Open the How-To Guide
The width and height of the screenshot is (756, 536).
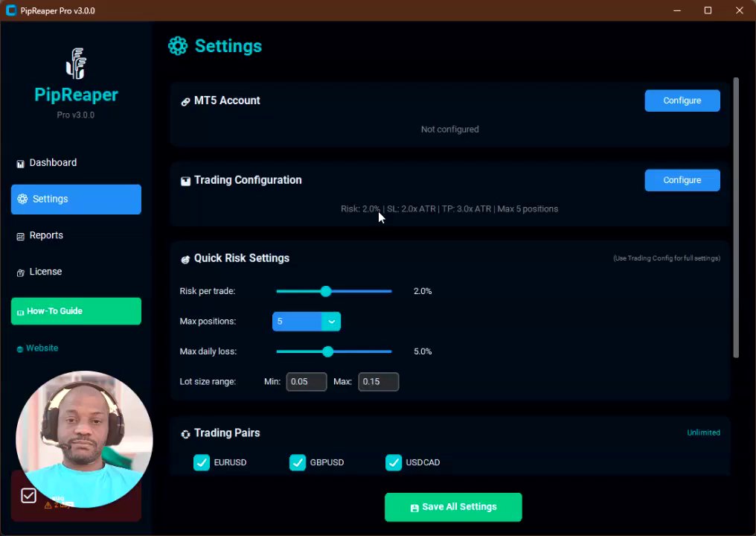pos(76,311)
